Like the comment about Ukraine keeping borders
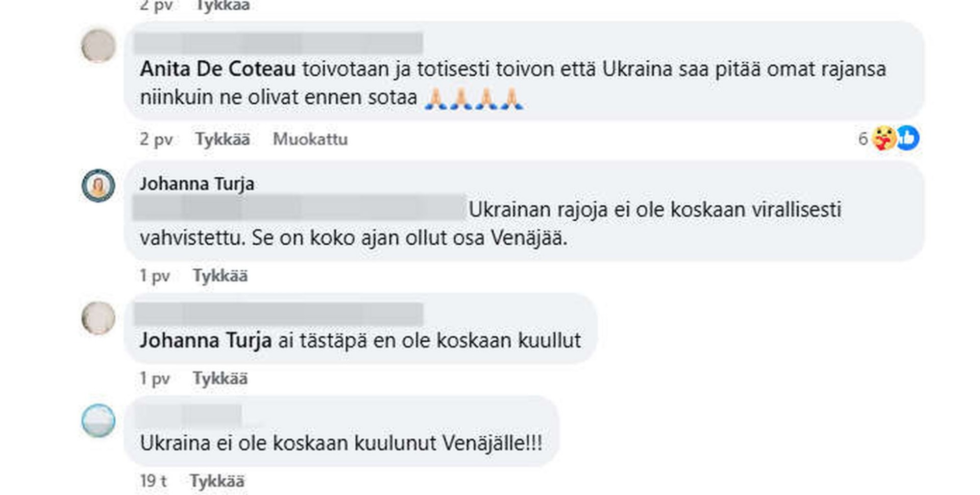 223,139
